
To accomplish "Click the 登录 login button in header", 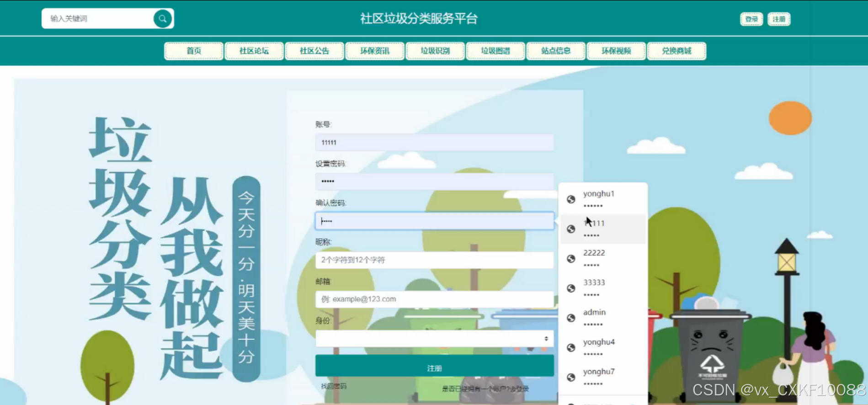I will [x=751, y=19].
